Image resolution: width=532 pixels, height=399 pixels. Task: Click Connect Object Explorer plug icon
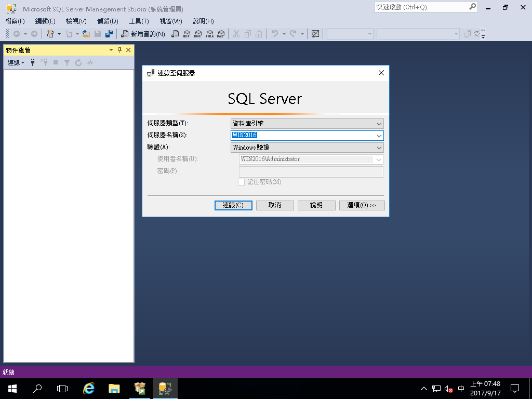coord(33,62)
